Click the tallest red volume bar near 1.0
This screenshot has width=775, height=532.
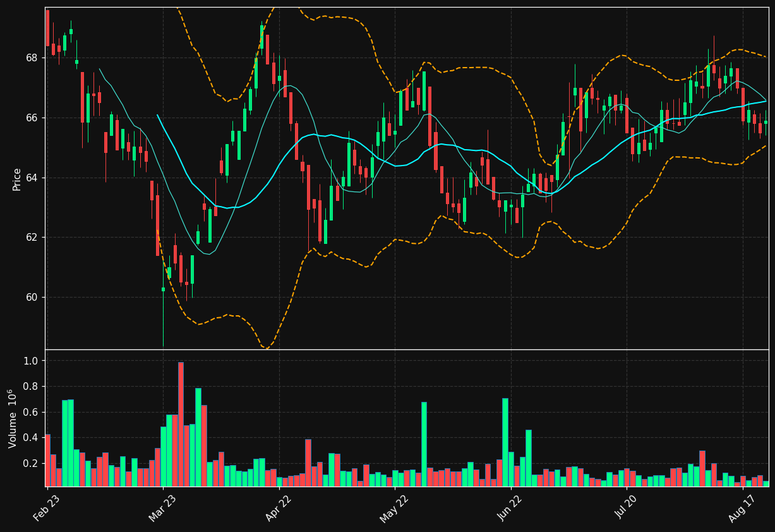(181, 424)
